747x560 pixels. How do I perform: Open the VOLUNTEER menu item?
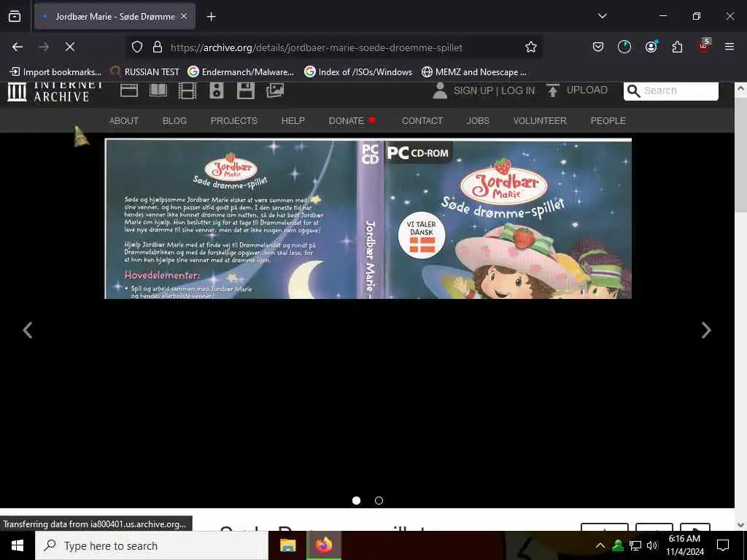[x=540, y=121]
